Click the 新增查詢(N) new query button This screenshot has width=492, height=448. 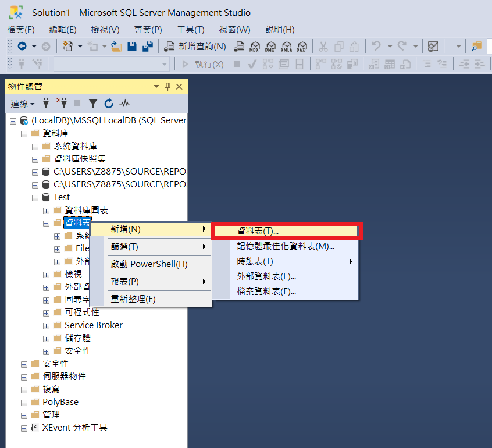click(x=195, y=47)
